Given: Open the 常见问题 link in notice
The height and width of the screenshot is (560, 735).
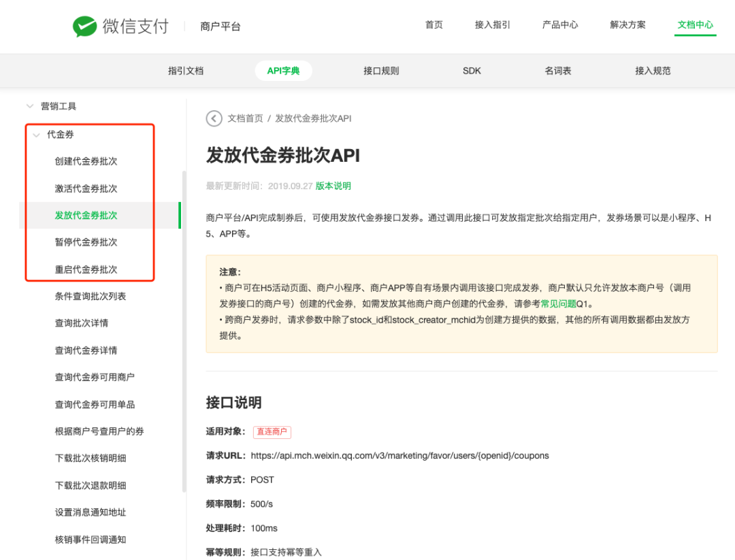Looking at the screenshot, I should click(x=558, y=303).
